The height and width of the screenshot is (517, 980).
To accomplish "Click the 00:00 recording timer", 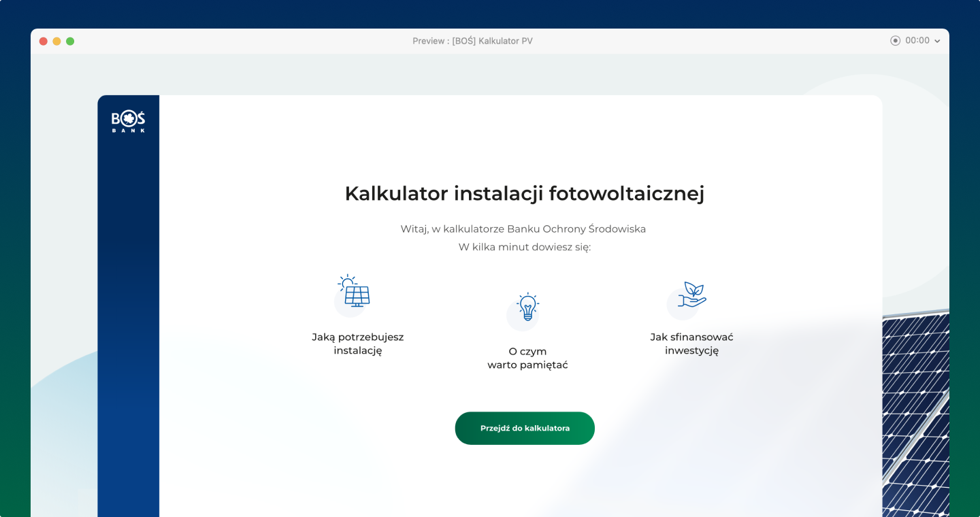I will pos(917,41).
